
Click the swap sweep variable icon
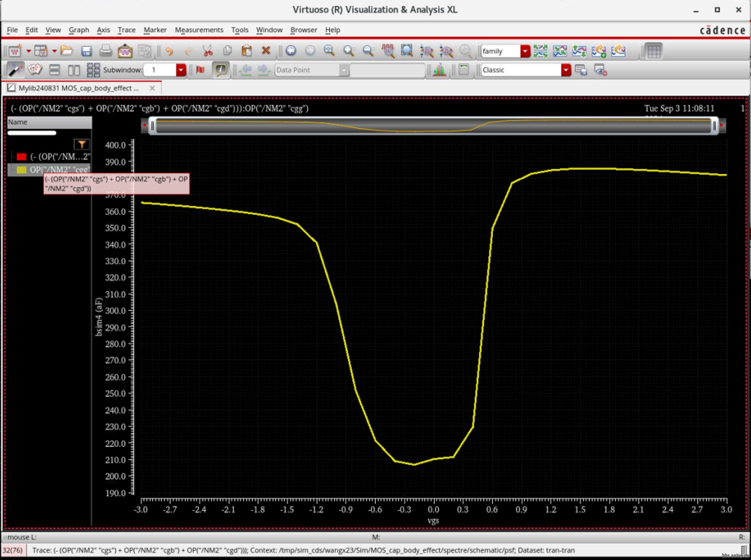click(x=579, y=51)
